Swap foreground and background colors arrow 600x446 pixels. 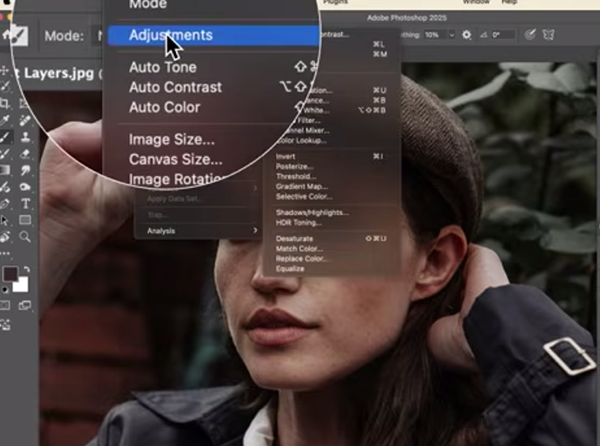(27, 269)
